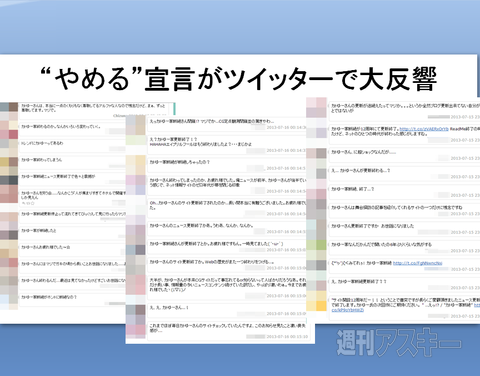Viewport: 480px width, 376px height.
Task: Select the left-panel tweet ending ホントに終始なの？
Action: 73,300
